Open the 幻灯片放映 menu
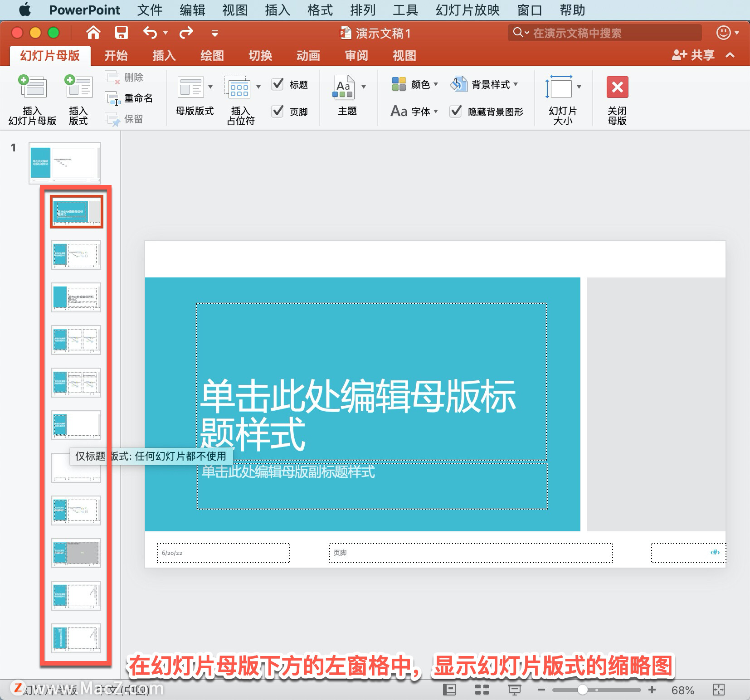This screenshot has width=750, height=700. tap(468, 10)
